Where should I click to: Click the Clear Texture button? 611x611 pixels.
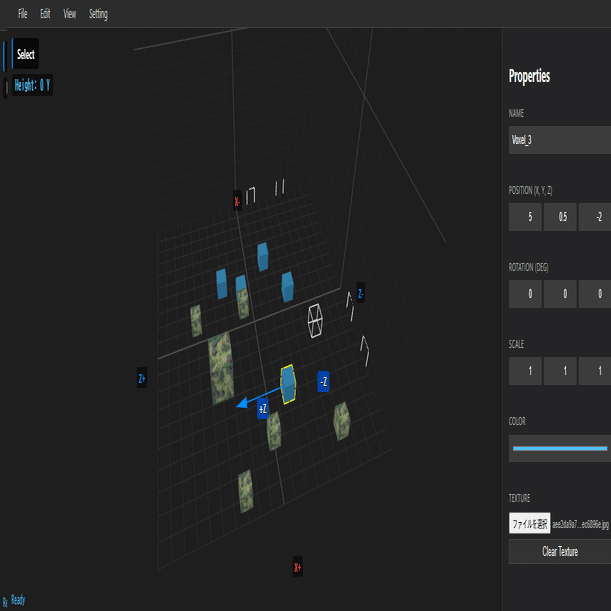pos(560,551)
